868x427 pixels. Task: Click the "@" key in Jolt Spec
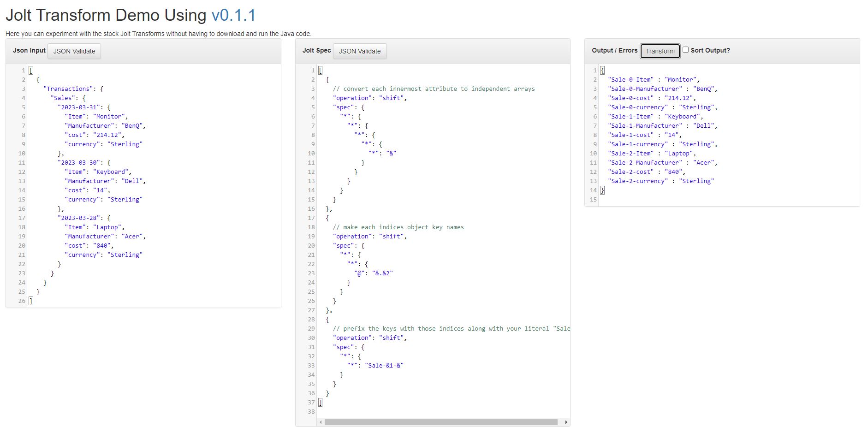click(359, 273)
